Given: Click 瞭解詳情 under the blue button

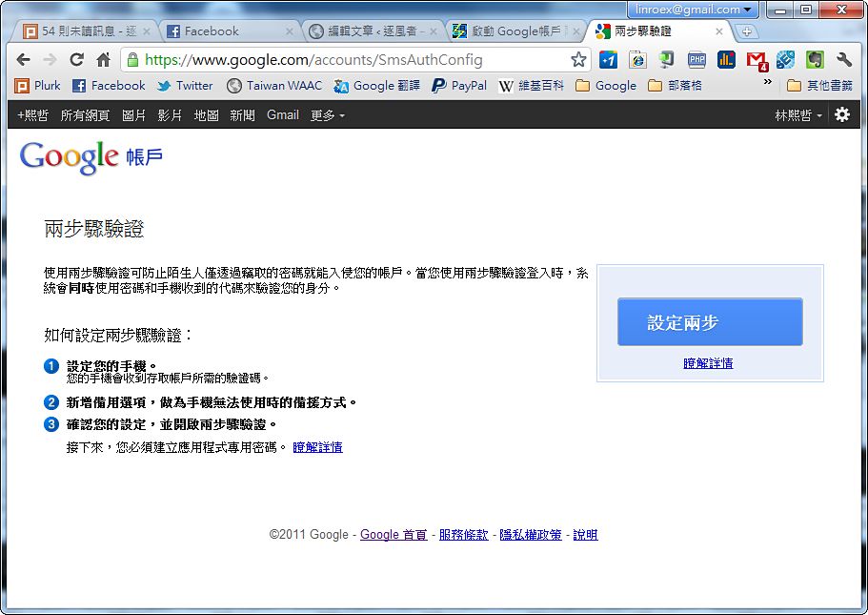Looking at the screenshot, I should pyautogui.click(x=708, y=363).
